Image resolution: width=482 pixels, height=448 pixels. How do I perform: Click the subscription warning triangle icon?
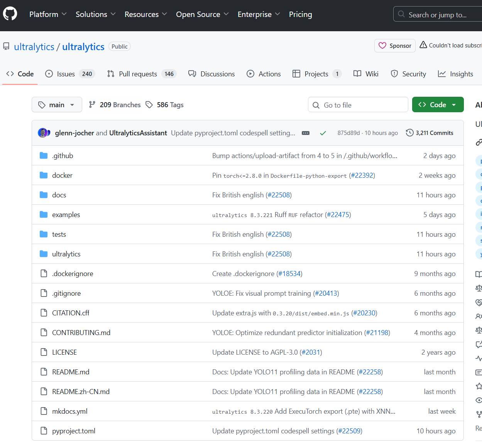[423, 45]
